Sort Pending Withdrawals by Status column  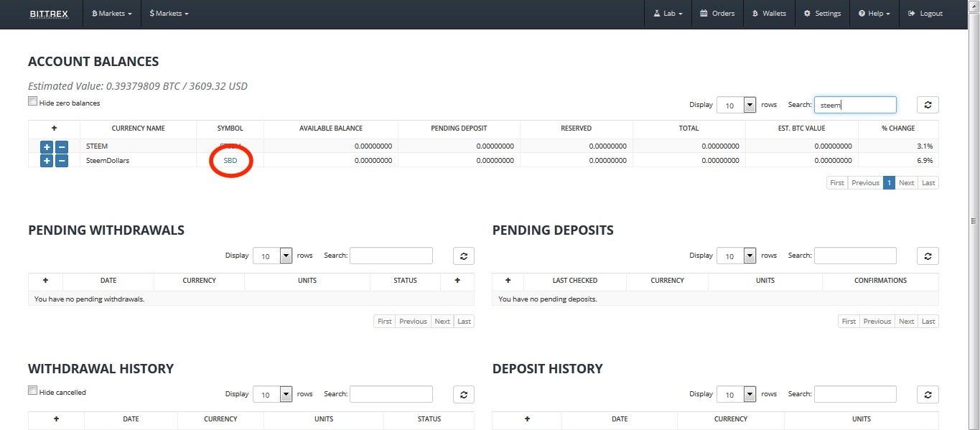tap(405, 281)
